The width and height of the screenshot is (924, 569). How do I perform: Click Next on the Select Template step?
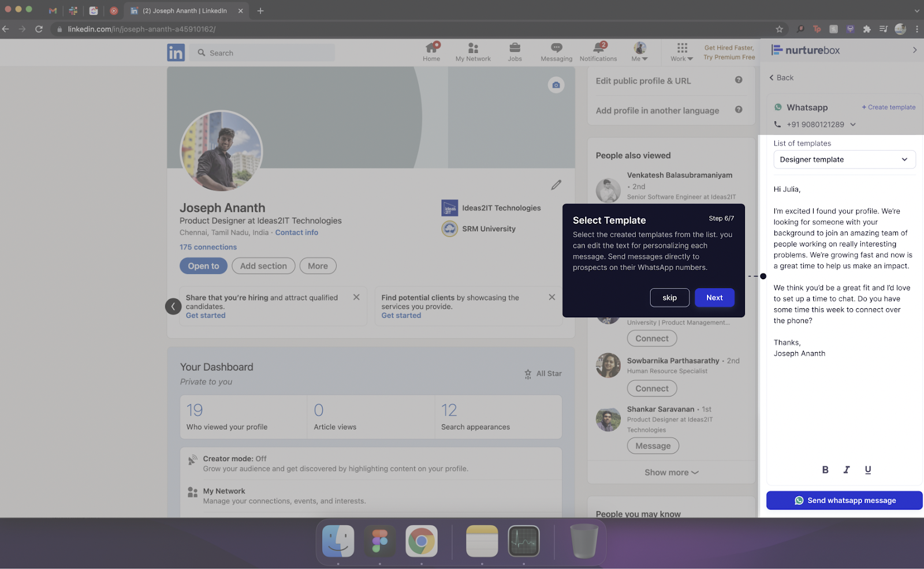[x=714, y=298]
